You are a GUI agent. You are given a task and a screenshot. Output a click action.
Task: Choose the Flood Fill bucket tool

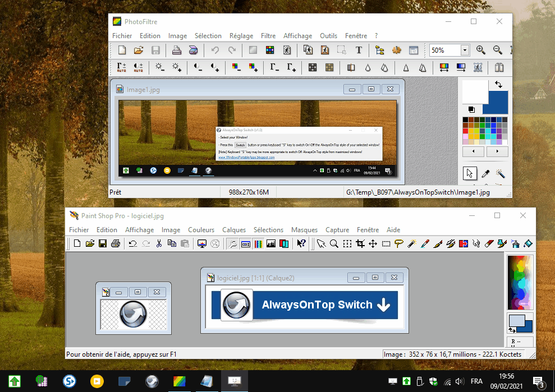pos(528,243)
